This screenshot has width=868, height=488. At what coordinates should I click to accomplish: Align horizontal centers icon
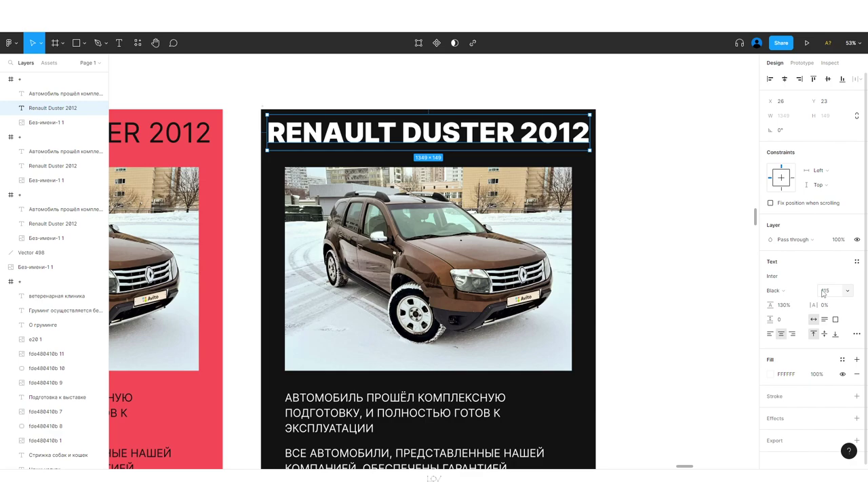coord(785,79)
